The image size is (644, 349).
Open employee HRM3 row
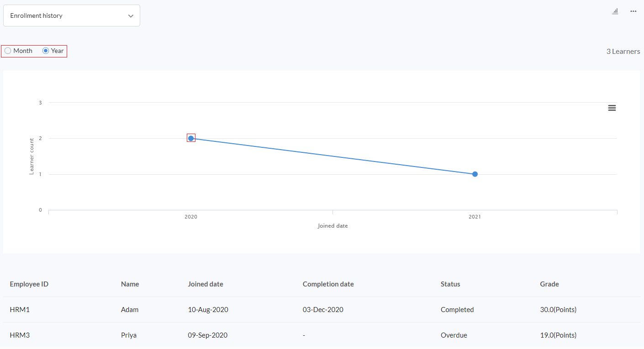(x=322, y=335)
